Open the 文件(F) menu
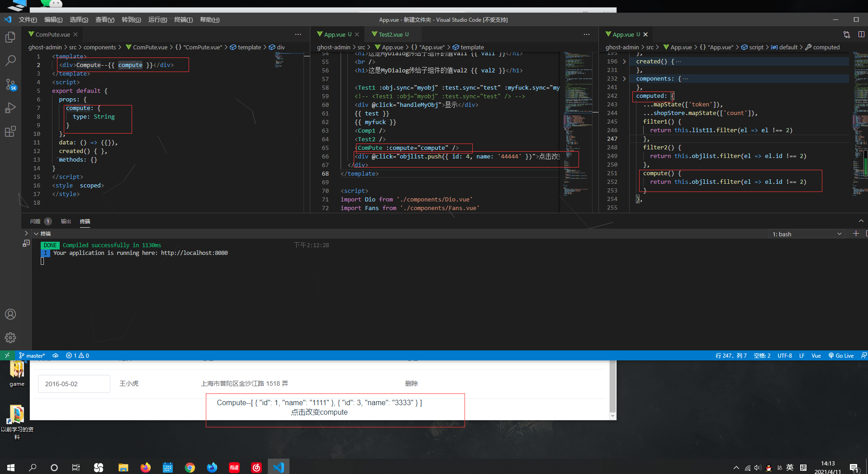The width and height of the screenshot is (868, 474). pyautogui.click(x=28, y=19)
